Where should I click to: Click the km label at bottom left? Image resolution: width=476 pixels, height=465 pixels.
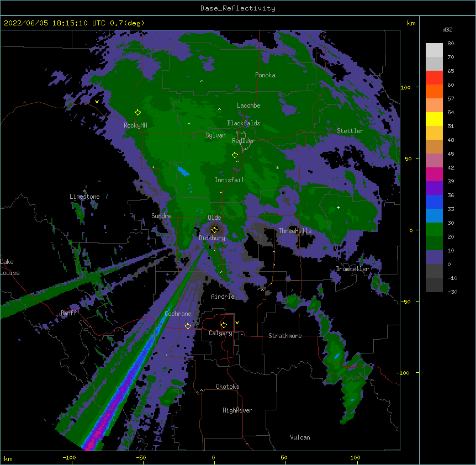click(8, 459)
